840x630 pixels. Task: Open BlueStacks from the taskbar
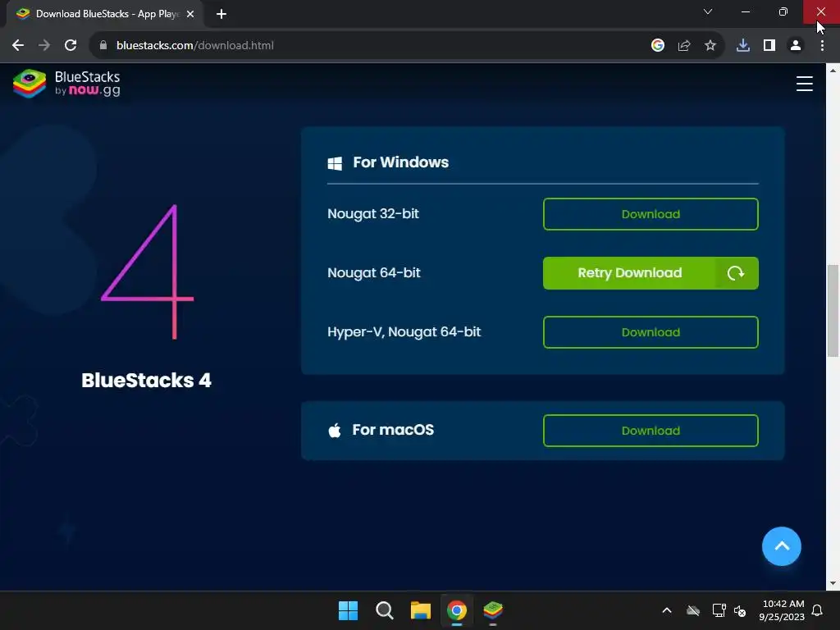point(493,610)
